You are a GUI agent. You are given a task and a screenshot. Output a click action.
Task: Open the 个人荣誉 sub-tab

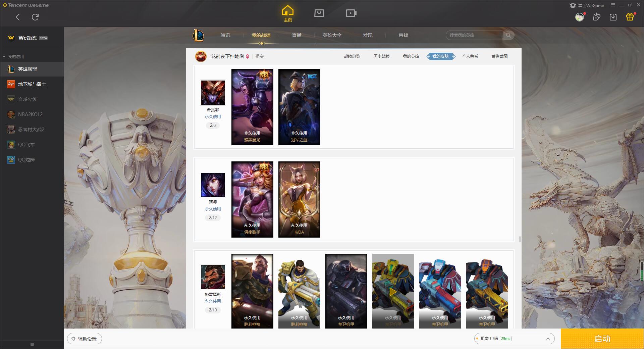470,56
